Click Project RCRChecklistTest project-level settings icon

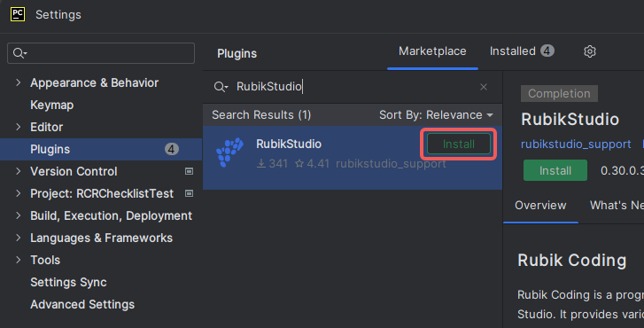click(189, 193)
